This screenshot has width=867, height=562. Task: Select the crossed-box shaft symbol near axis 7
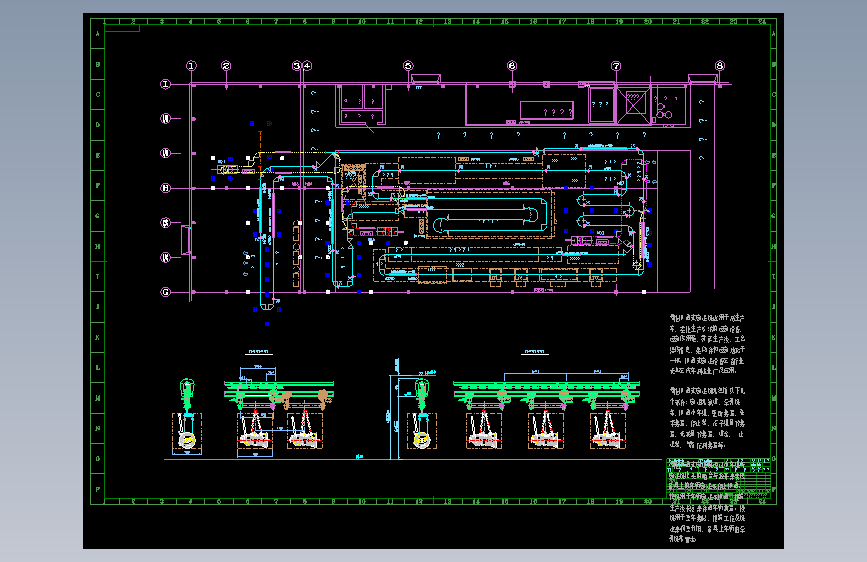(634, 103)
